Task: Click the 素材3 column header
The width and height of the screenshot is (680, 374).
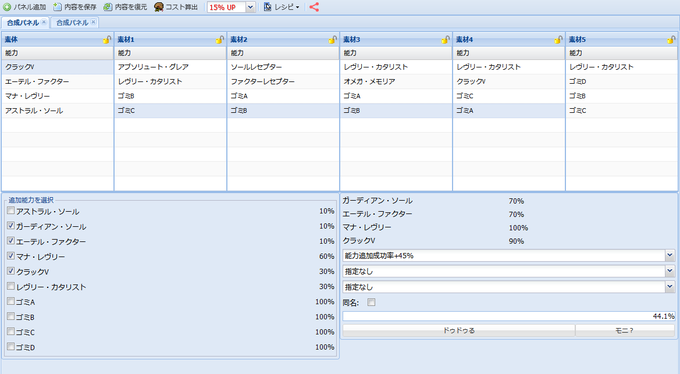Action: (396, 39)
